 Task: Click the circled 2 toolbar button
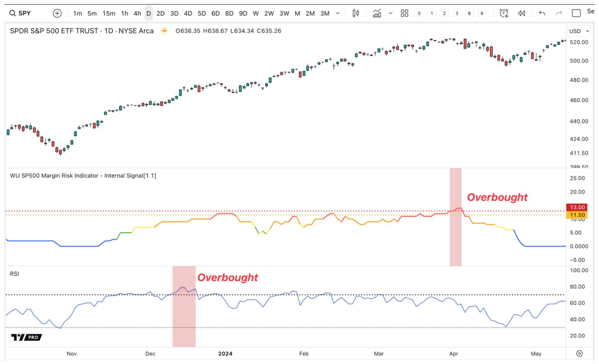[x=444, y=13]
